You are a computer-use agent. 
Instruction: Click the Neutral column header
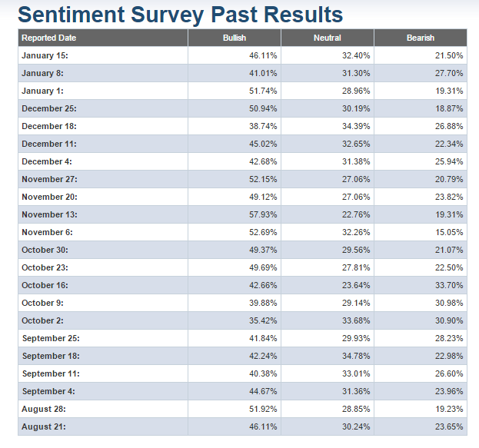328,38
